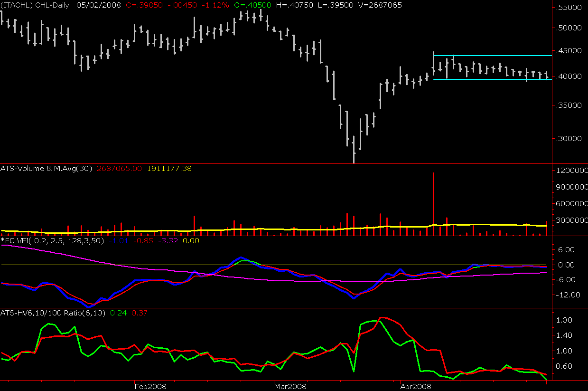
Task: Click the ATS-Volume & M.Avg(30) indicator label
Action: 47,168
